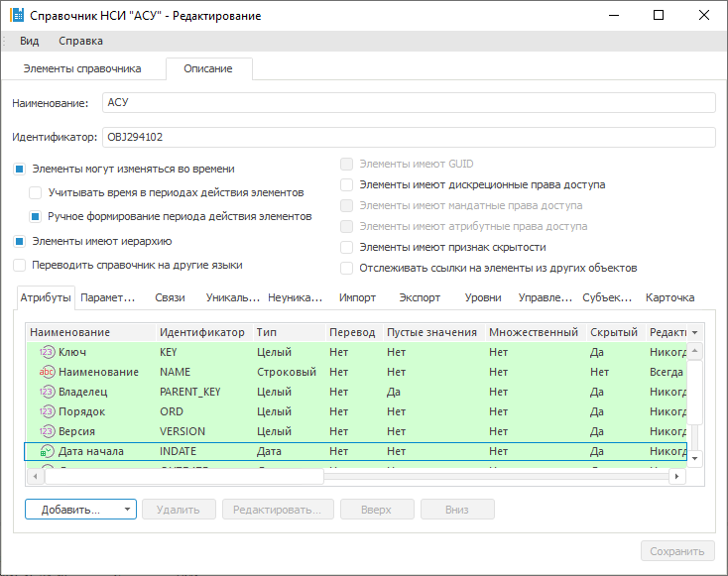This screenshot has width=728, height=576.
Task: Click the integer icon beside Порядок
Action: [47, 411]
